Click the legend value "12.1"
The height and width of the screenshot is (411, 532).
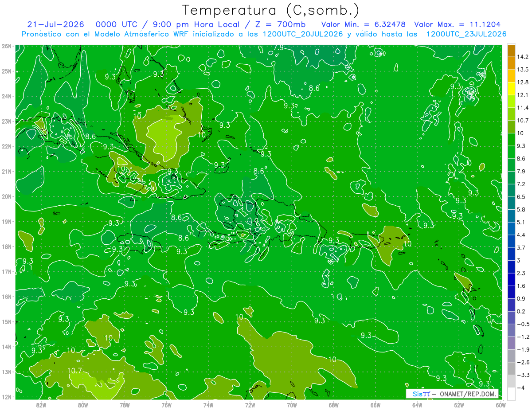click(523, 95)
